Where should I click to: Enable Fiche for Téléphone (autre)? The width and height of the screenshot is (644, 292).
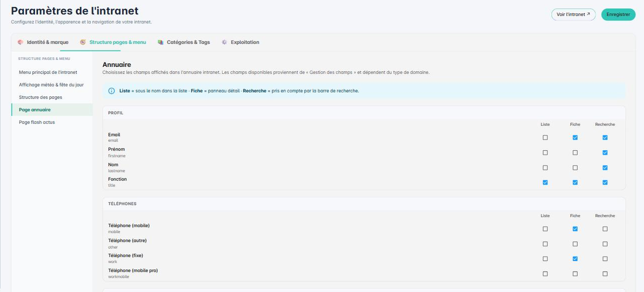click(x=575, y=244)
